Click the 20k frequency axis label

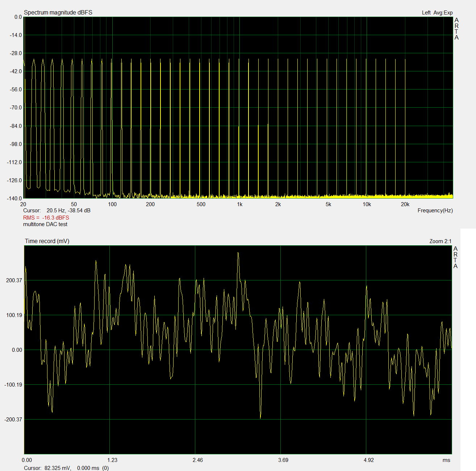405,204
